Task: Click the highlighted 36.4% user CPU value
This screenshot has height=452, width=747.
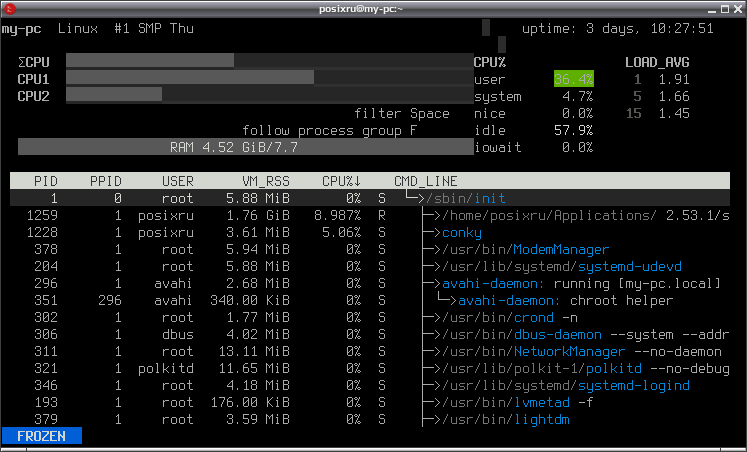Action: tap(574, 79)
